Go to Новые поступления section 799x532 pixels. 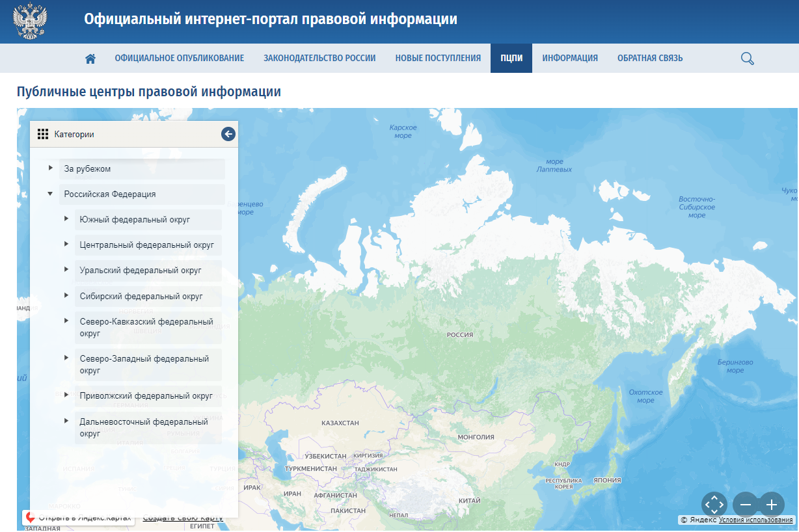point(438,59)
